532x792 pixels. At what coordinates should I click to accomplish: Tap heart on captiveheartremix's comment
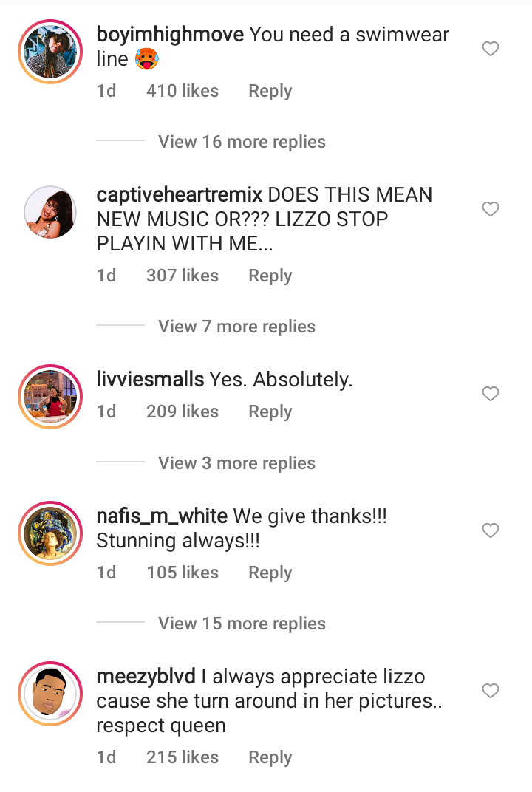pyautogui.click(x=491, y=210)
